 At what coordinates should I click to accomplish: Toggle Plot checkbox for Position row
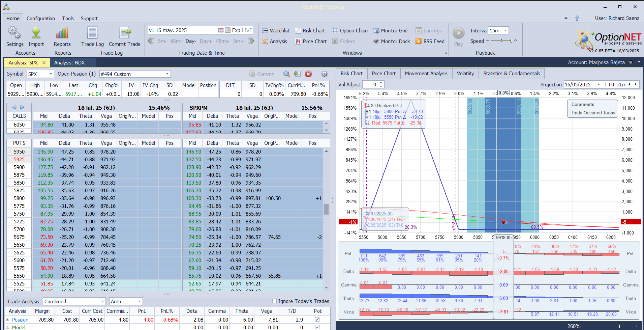(x=317, y=320)
